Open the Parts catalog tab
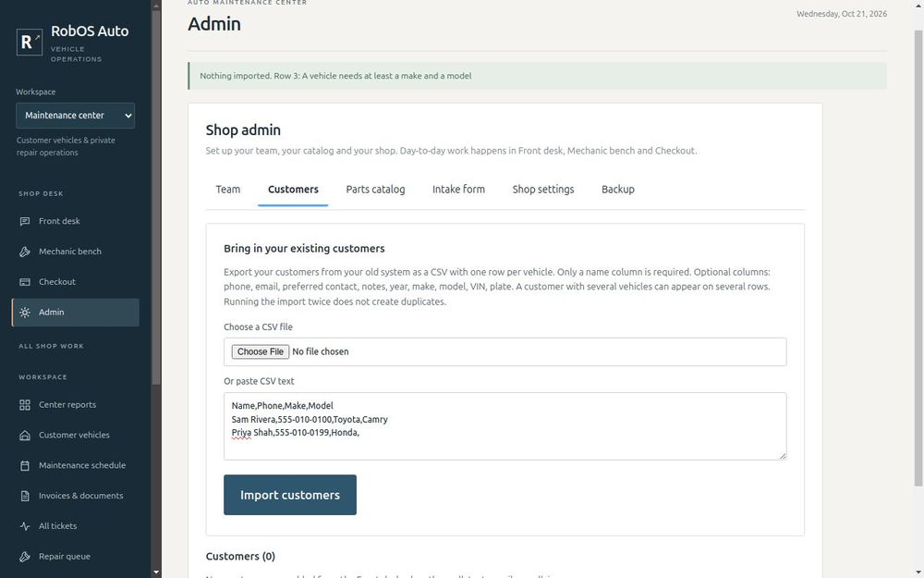Viewport: 924px width, 578px height. (375, 190)
